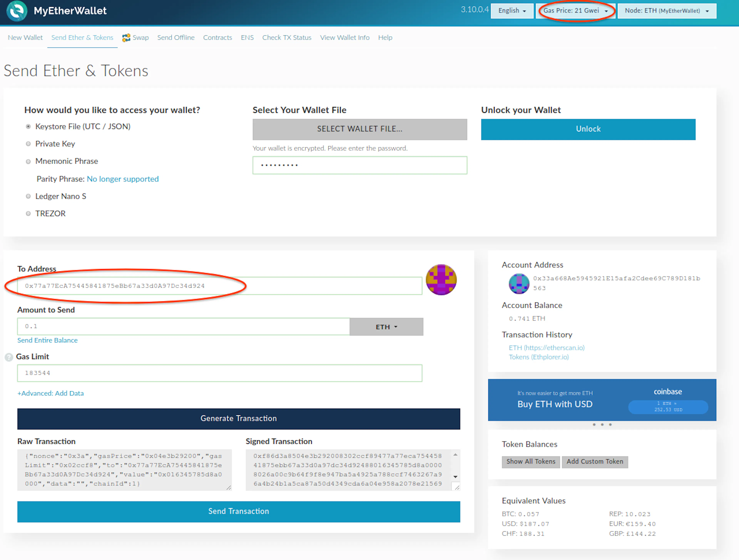Expand the English language dropdown

click(x=512, y=11)
